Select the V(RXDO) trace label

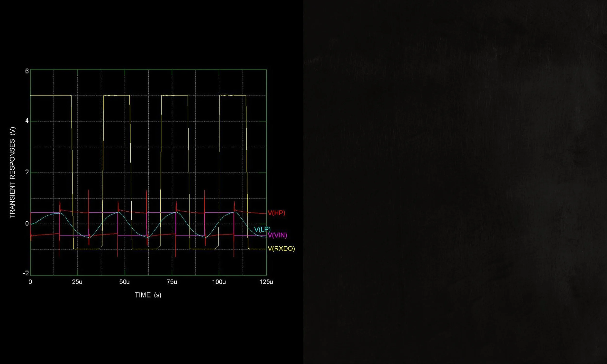[281, 248]
